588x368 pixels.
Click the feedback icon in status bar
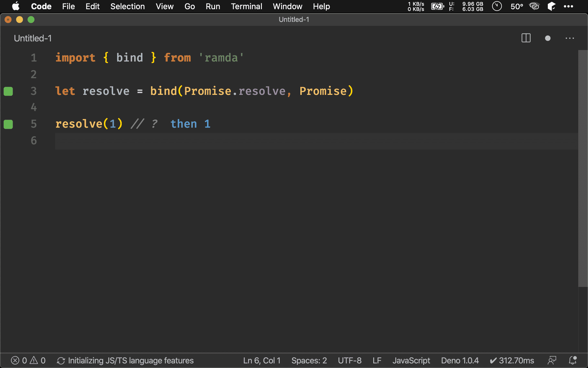click(552, 360)
